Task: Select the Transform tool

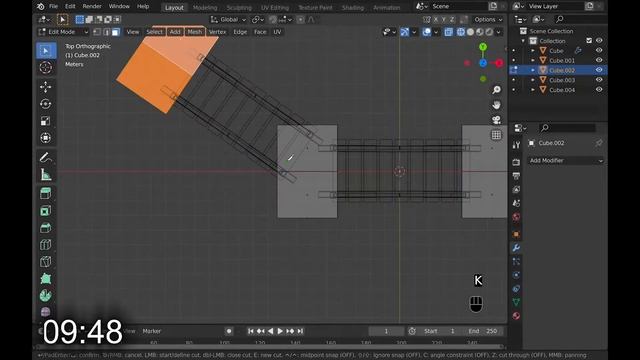Action: coord(46,138)
